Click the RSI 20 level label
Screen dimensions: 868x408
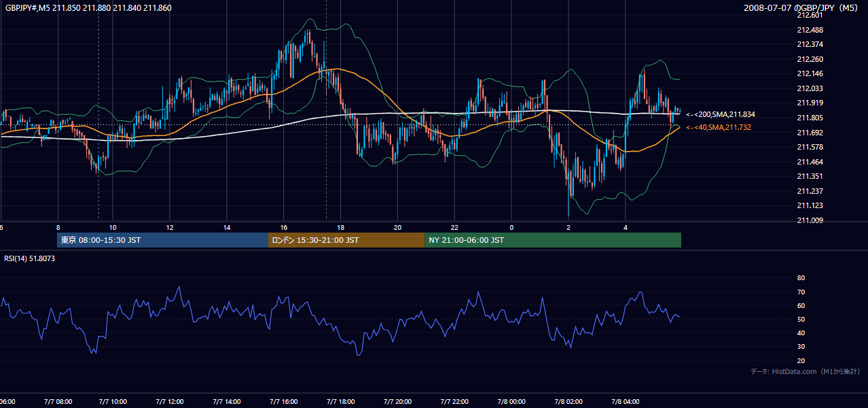click(x=801, y=360)
